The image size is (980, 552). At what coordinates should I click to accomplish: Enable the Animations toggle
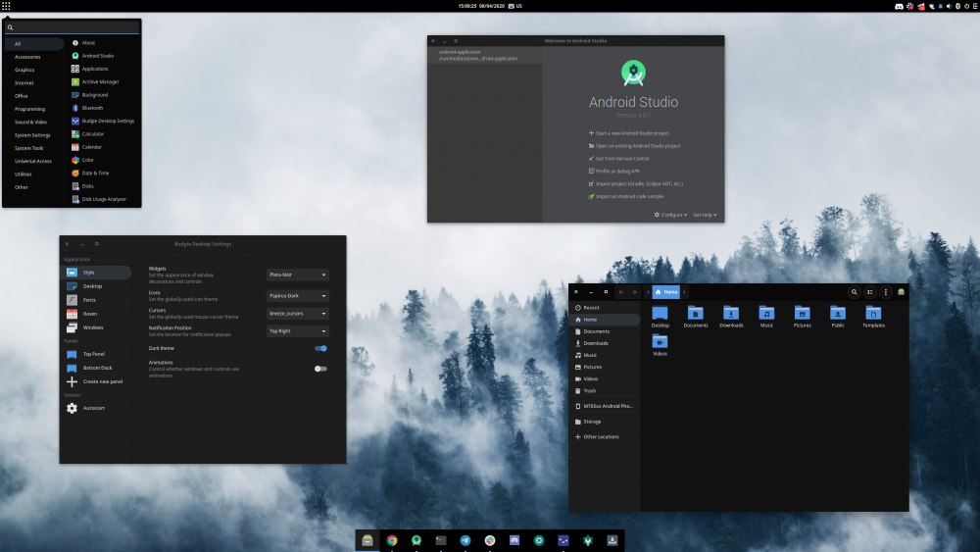[320, 369]
